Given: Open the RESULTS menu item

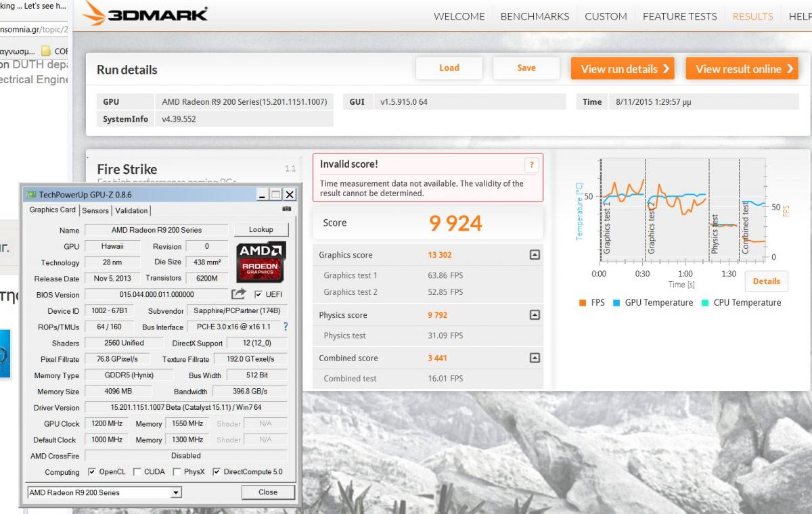Looking at the screenshot, I should (752, 16).
